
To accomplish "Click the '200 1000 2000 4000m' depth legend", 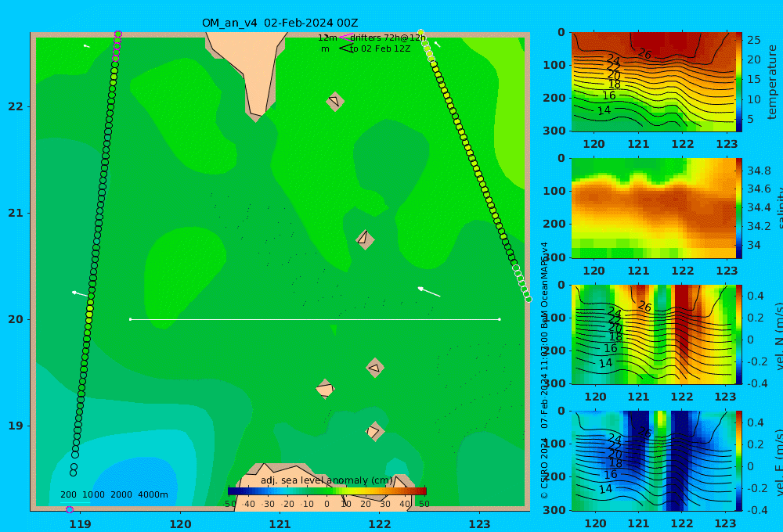I will (x=114, y=494).
